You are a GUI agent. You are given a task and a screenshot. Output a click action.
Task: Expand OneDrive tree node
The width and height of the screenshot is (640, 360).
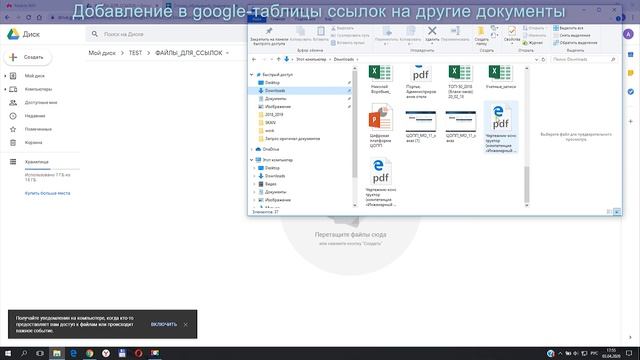coord(252,149)
